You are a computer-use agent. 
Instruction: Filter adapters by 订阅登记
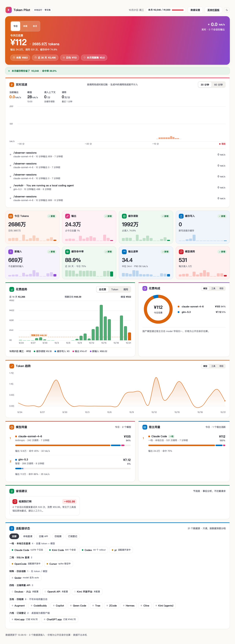73,536
